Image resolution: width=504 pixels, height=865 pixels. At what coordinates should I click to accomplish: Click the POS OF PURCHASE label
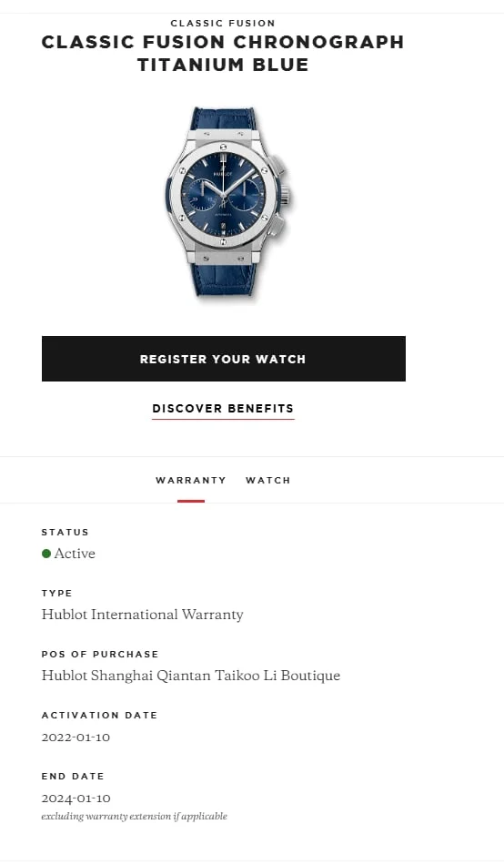point(100,655)
